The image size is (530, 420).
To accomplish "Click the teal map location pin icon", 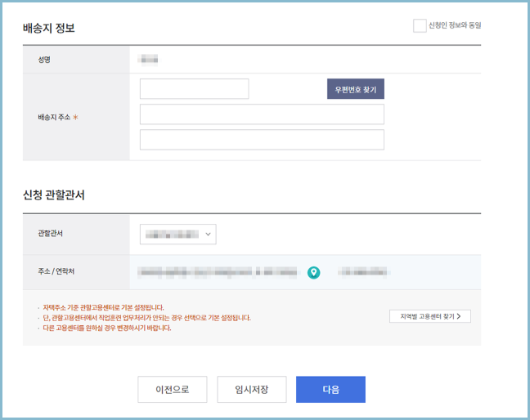I will click(x=314, y=272).
